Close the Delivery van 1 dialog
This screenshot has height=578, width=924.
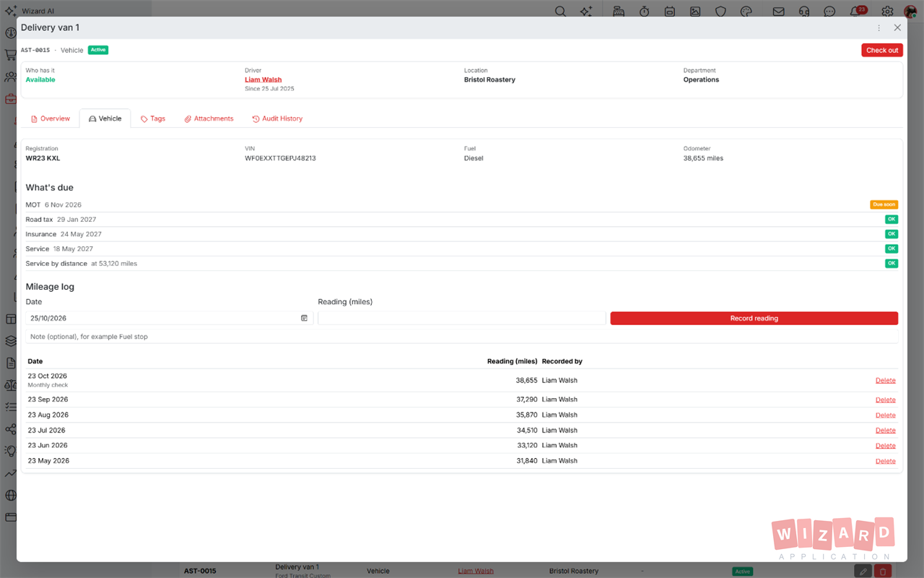click(x=897, y=27)
